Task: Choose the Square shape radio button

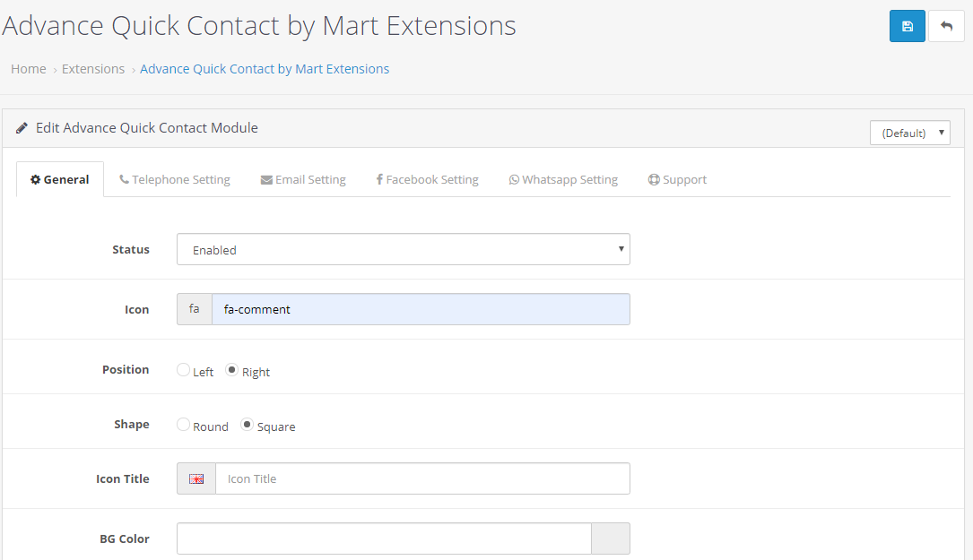Action: [247, 424]
